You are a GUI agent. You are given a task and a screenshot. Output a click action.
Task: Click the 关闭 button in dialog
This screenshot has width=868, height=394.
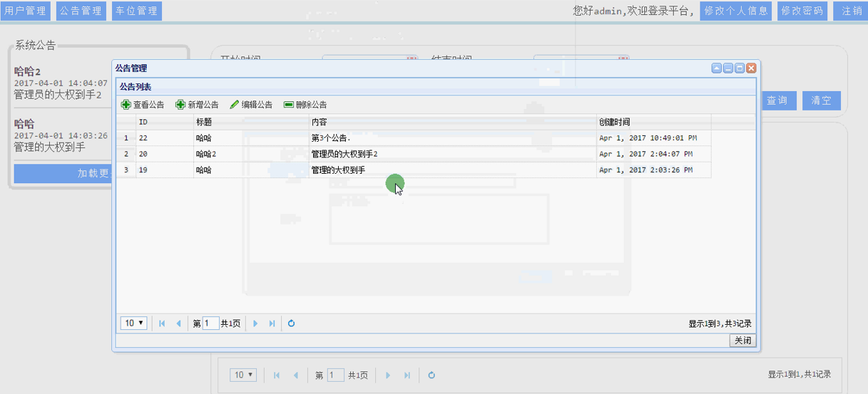coord(742,341)
